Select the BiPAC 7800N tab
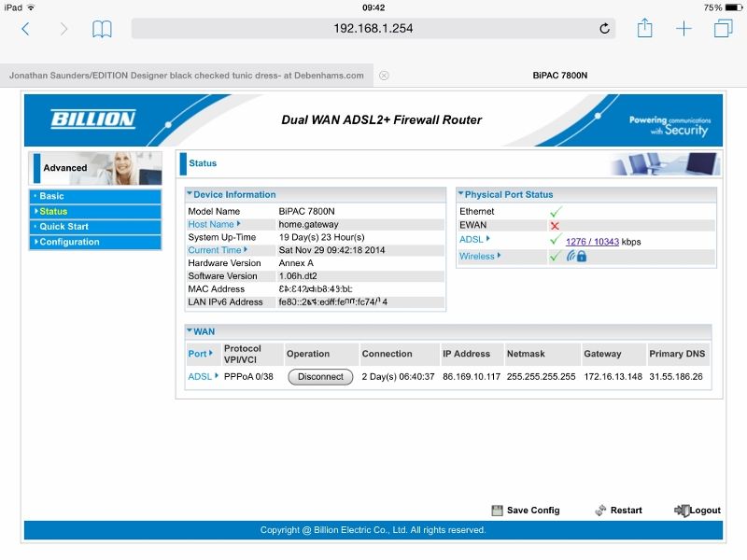Viewport: 747px width, 560px height. (559, 76)
